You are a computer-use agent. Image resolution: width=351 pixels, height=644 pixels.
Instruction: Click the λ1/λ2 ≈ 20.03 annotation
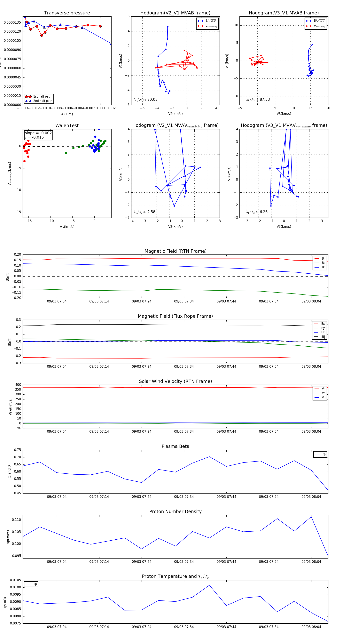[146, 100]
